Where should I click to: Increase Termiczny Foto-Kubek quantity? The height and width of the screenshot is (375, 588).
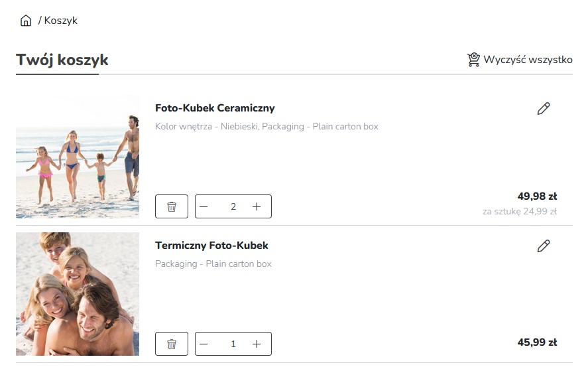257,344
